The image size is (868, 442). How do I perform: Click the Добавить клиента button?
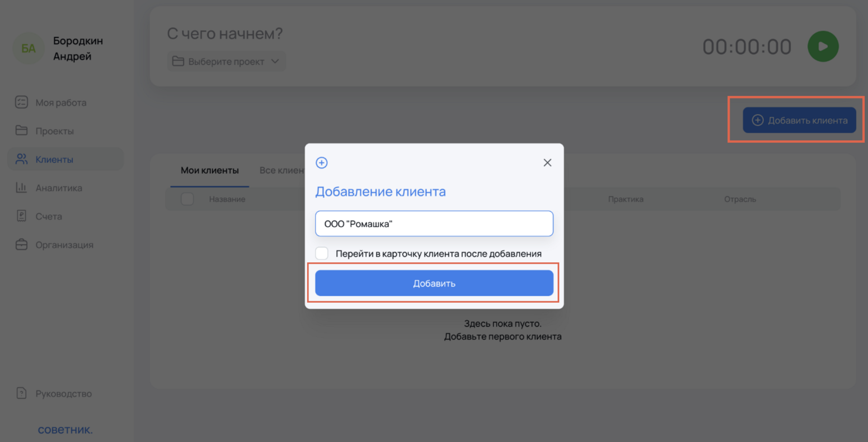click(x=799, y=120)
